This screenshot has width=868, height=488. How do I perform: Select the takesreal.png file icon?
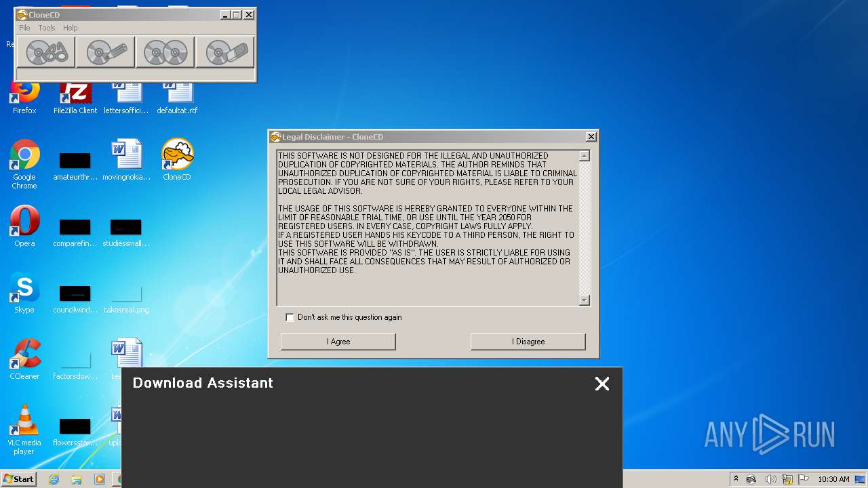[126, 299]
